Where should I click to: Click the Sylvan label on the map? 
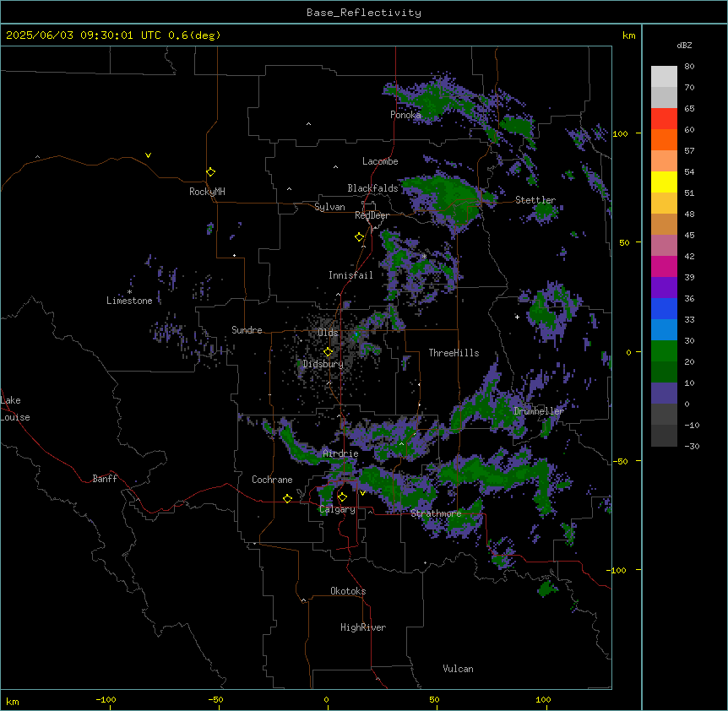tap(329, 207)
